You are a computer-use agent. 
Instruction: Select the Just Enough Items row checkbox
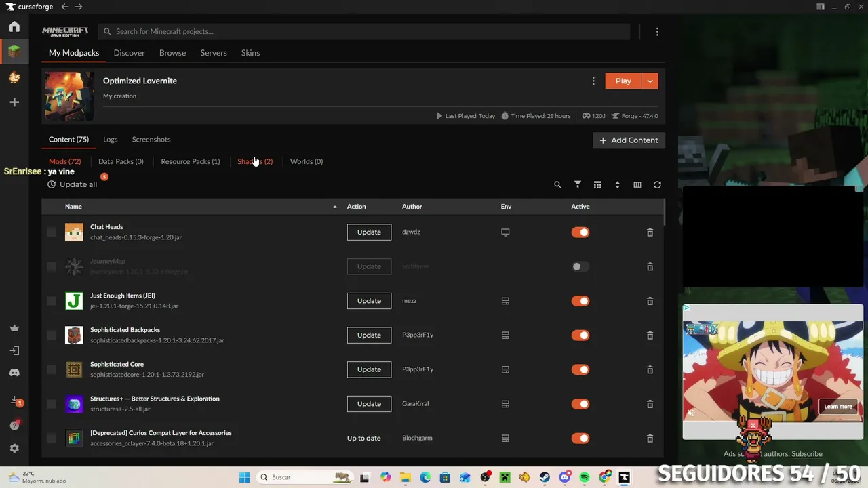pyautogui.click(x=52, y=301)
